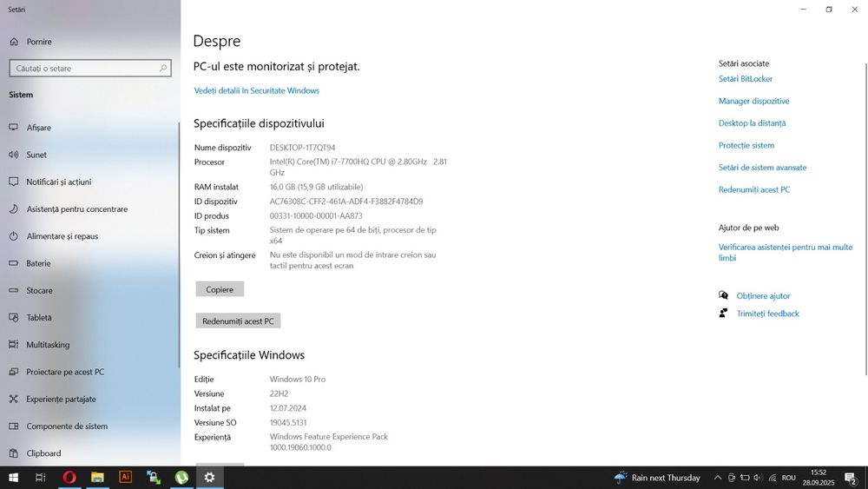The image size is (868, 489).
Task: Show hidden system tray icons
Action: coord(718,478)
